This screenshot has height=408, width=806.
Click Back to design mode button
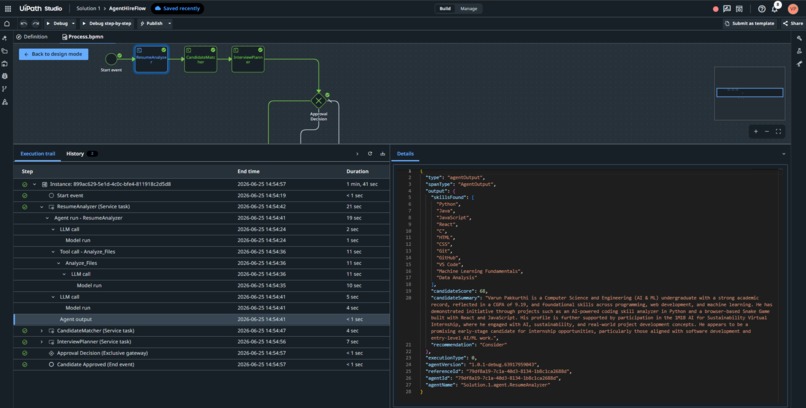click(53, 54)
